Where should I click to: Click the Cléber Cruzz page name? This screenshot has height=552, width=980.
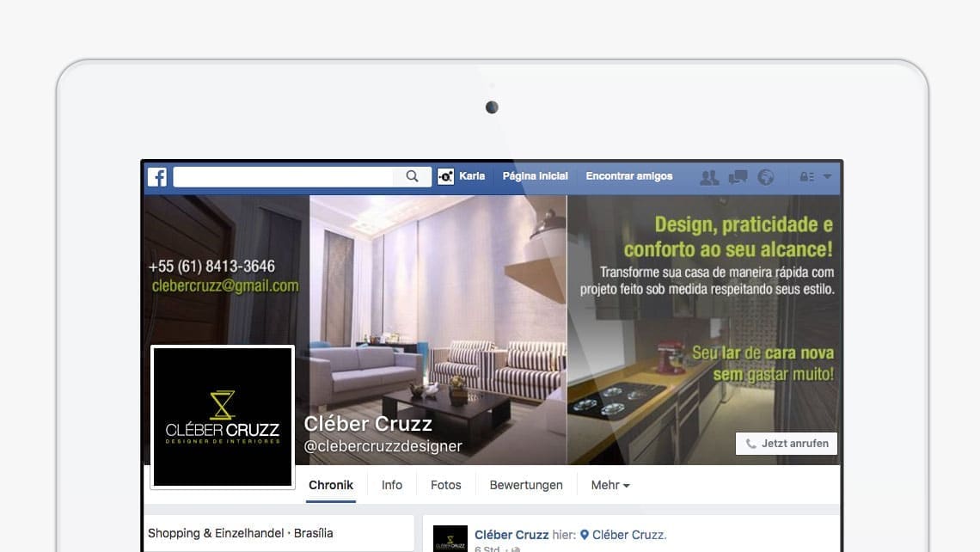pyautogui.click(x=368, y=424)
